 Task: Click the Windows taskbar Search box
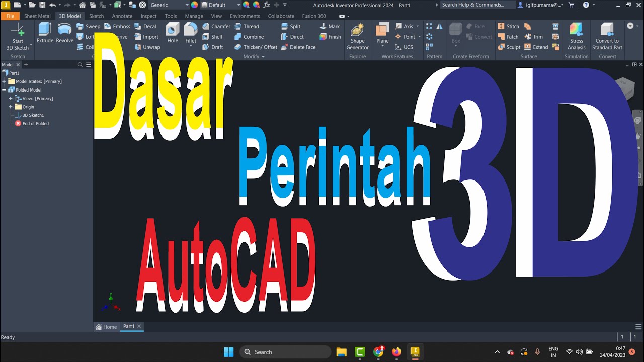coord(285,352)
